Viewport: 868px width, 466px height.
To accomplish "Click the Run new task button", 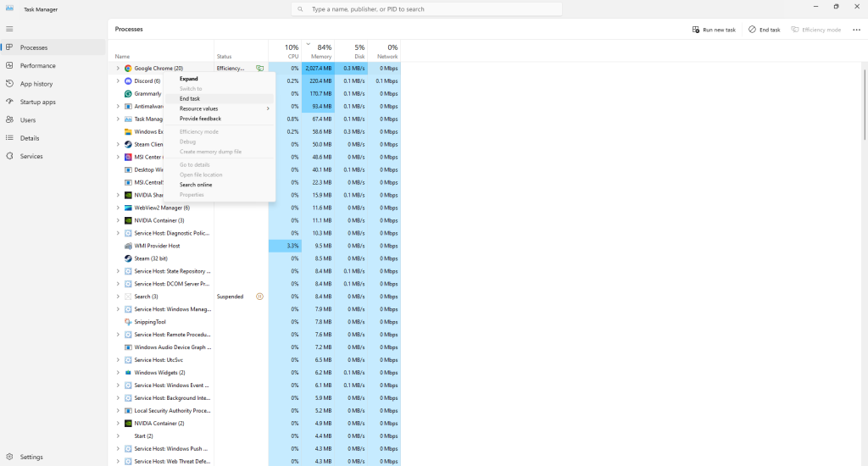I will (713, 30).
